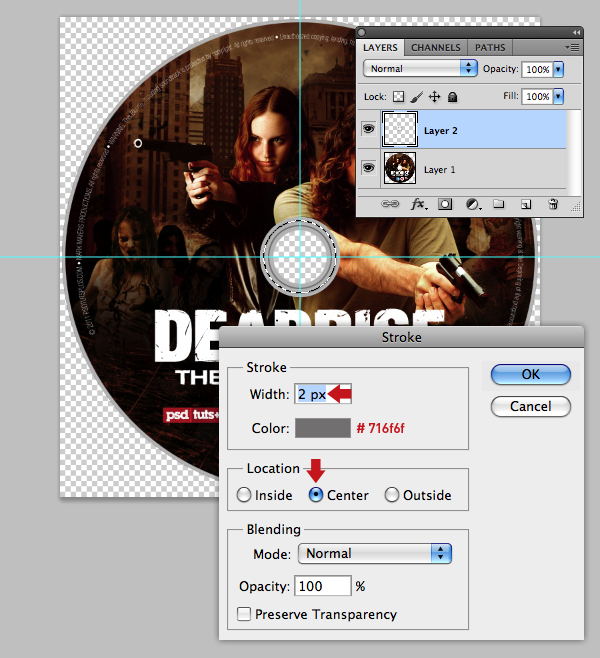
Task: Switch to the Layers tab
Action: coord(380,47)
